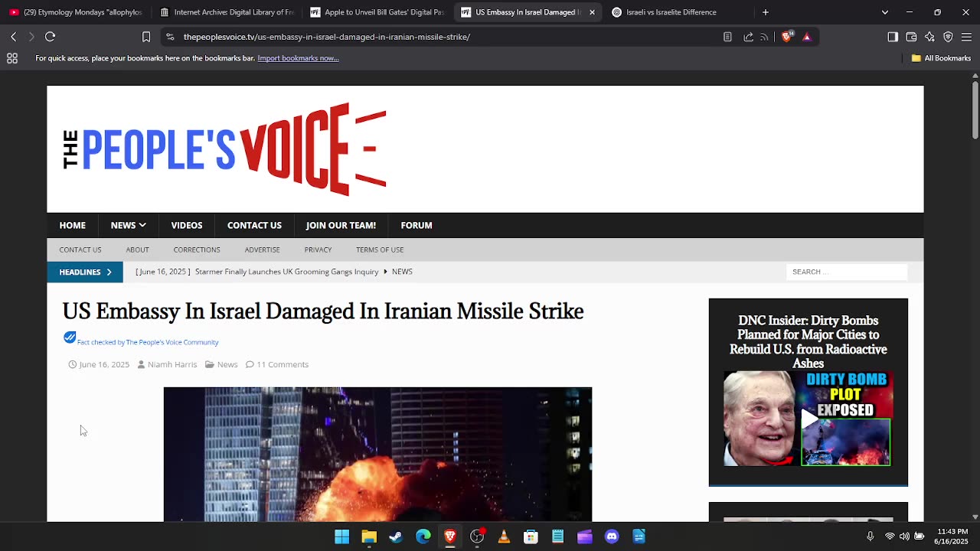Open OBS Studio from the taskbar
The image size is (980, 551).
(477, 536)
